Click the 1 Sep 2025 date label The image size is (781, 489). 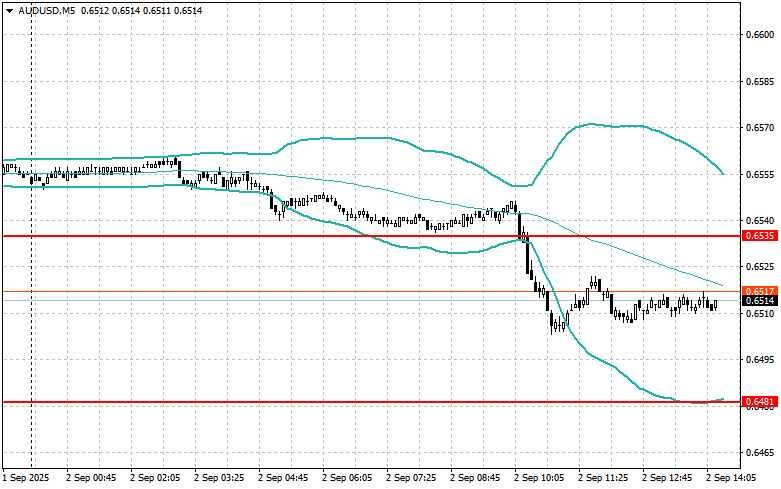26,478
